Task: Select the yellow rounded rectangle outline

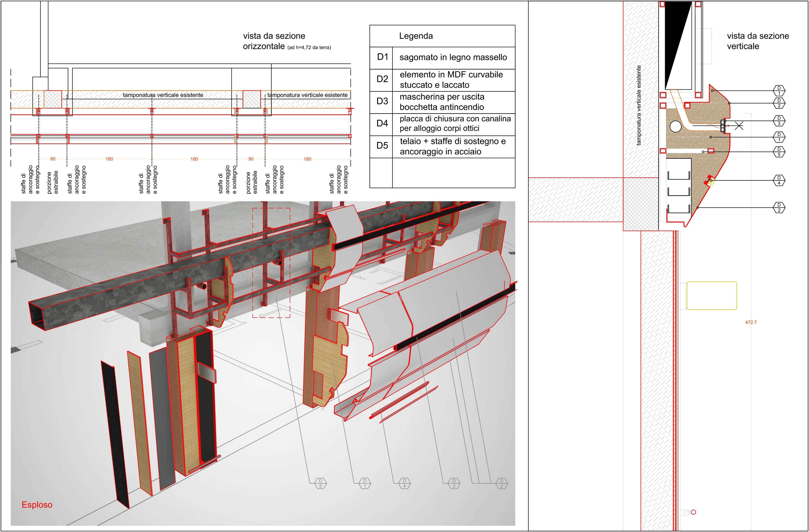Action: (712, 296)
